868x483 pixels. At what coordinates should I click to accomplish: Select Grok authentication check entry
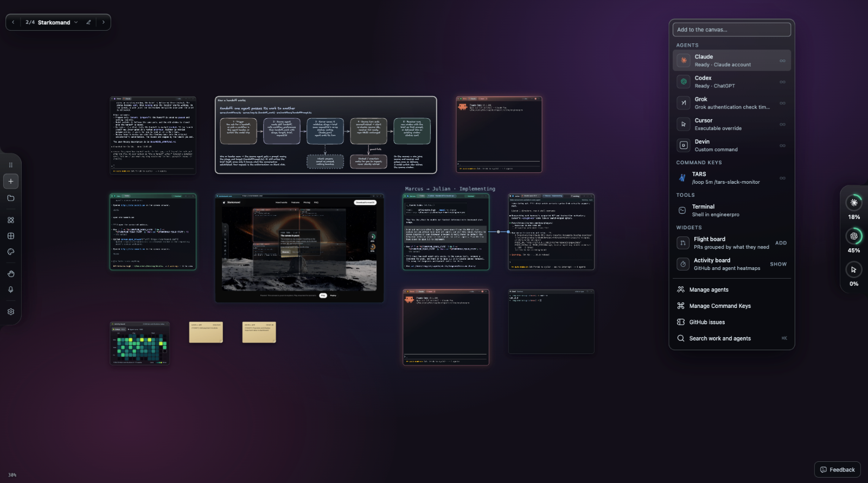[732, 103]
